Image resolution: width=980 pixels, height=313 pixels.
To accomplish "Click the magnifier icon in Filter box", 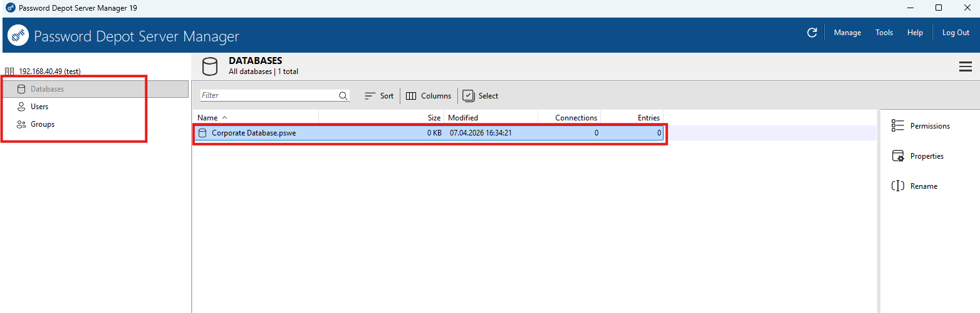I will [343, 96].
